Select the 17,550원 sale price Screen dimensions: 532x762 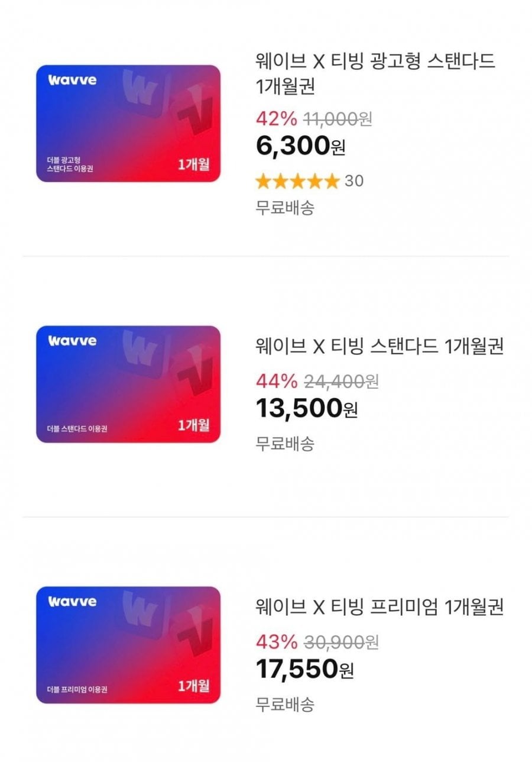304,669
